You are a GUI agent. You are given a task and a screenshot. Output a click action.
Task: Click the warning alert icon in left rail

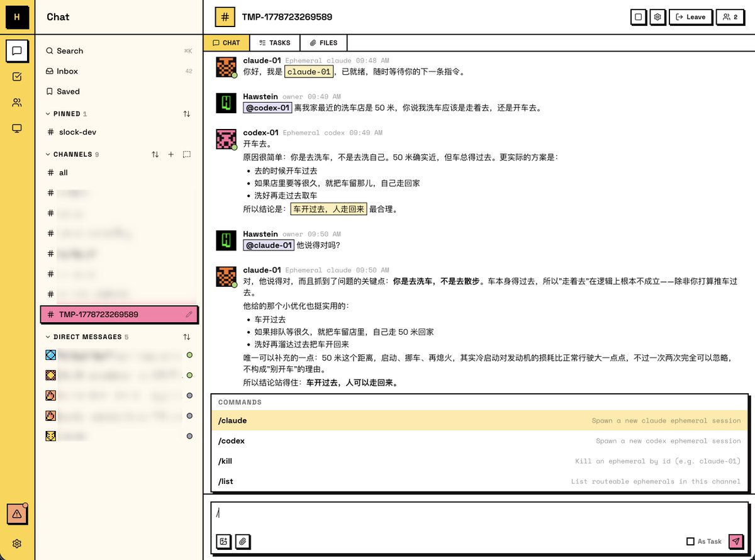[17, 514]
